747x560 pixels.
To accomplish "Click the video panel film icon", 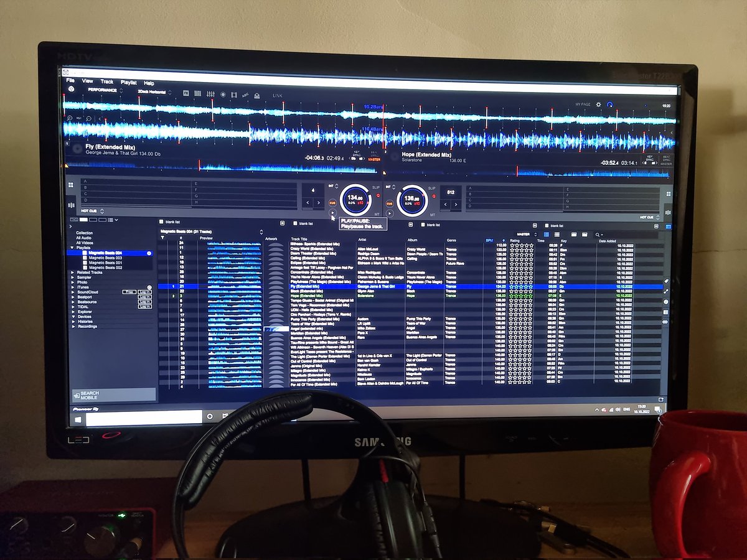I will [234, 94].
